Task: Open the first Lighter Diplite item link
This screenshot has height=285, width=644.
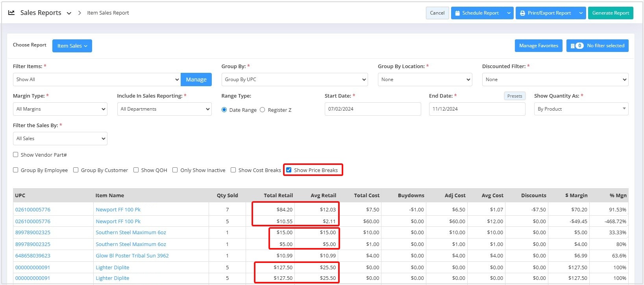Action: (x=113, y=268)
